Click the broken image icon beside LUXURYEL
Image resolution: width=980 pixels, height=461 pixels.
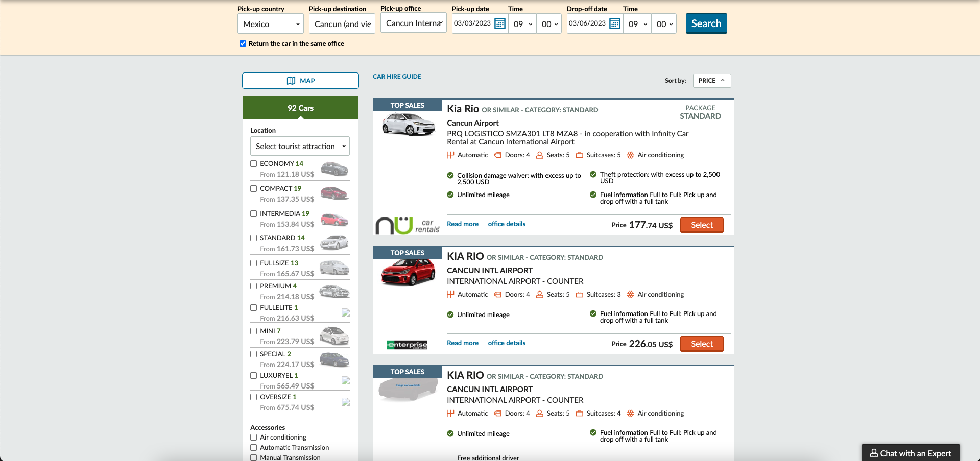346,380
